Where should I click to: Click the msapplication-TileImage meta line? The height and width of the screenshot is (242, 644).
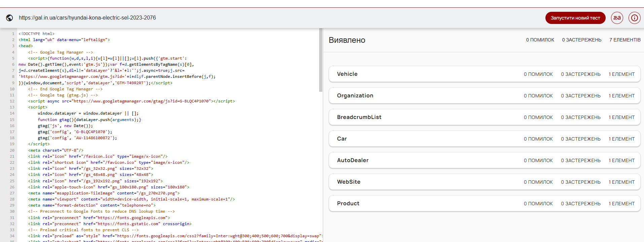point(104,193)
